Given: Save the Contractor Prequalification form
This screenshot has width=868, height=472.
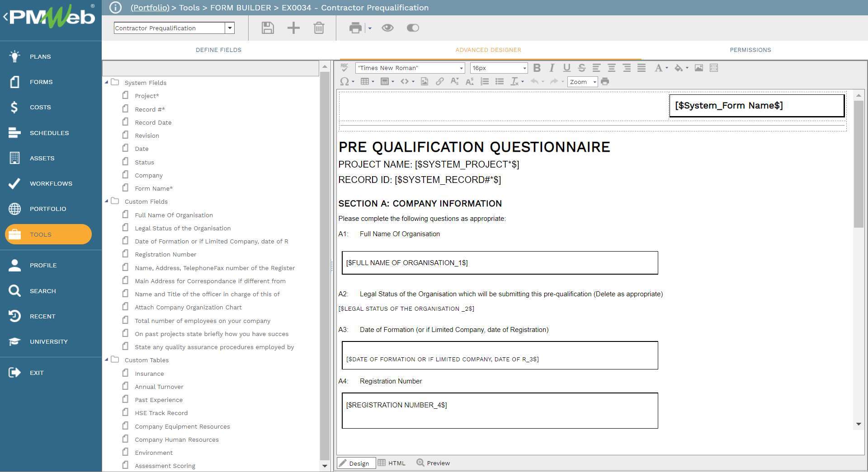Looking at the screenshot, I should [267, 28].
